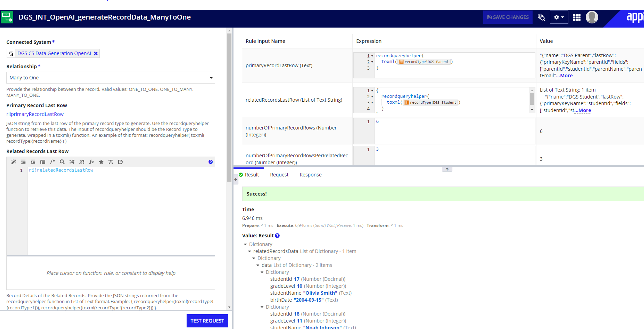Screen dimensions: 644x329
Task: Click the x! variable toolbar icon
Action: (82, 162)
